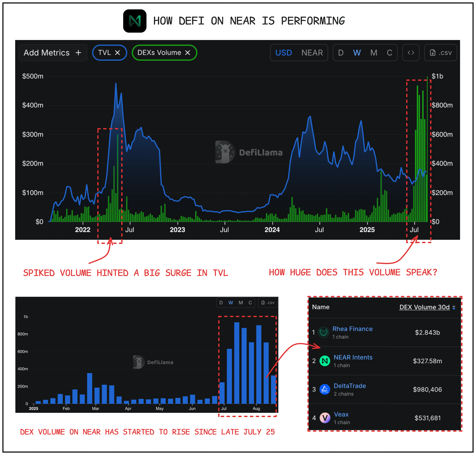Select cumulative (C) view on top chart

pyautogui.click(x=389, y=53)
